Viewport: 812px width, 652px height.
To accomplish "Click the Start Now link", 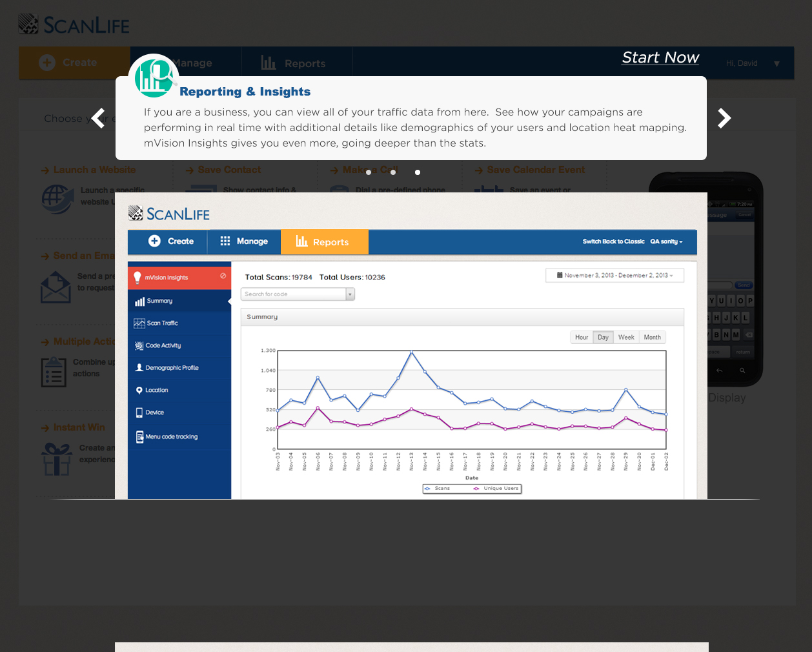I will pos(660,58).
